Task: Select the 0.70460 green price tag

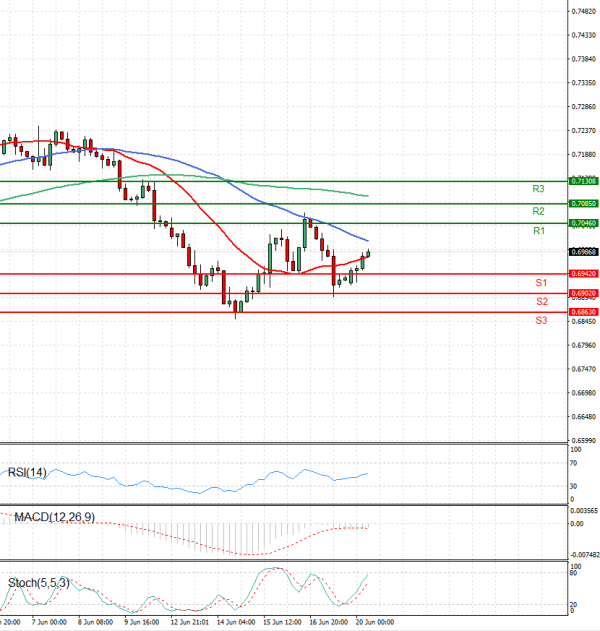Action: [584, 223]
